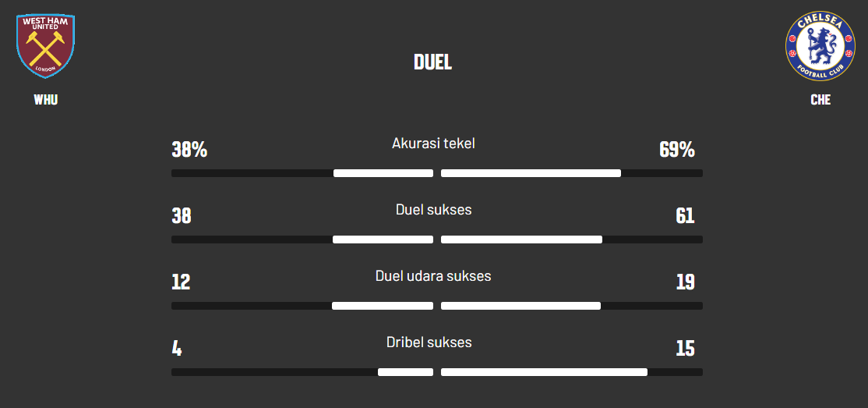Viewport: 868px width, 408px height.
Task: Click West Ham's Akurasi tekel bar
Action: click(383, 173)
